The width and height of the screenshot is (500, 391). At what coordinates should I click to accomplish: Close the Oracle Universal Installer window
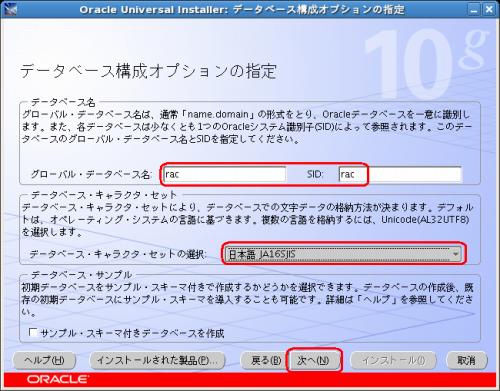pos(489,9)
